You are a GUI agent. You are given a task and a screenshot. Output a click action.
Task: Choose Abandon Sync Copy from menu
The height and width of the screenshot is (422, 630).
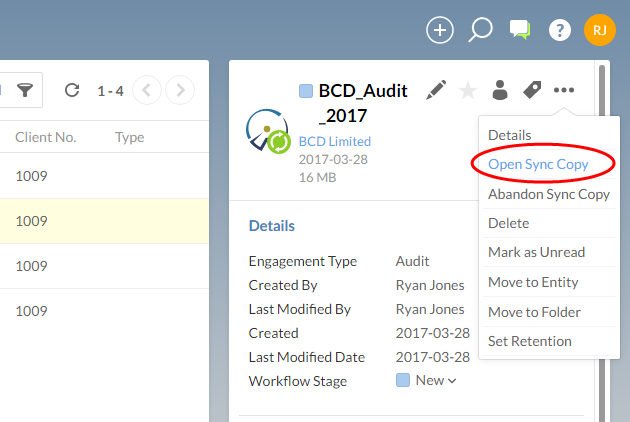click(x=548, y=194)
